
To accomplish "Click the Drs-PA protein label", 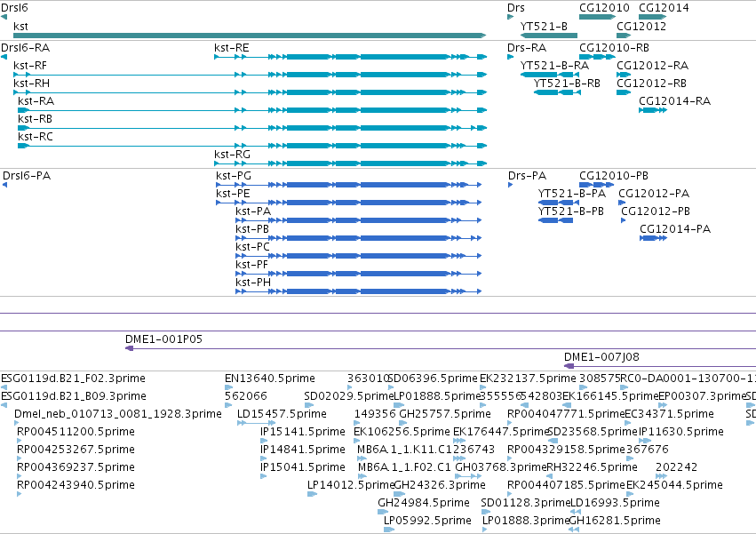I will point(528,176).
